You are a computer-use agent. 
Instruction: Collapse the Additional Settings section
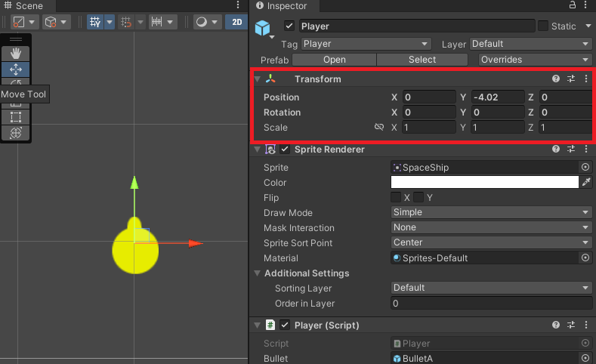pos(257,273)
